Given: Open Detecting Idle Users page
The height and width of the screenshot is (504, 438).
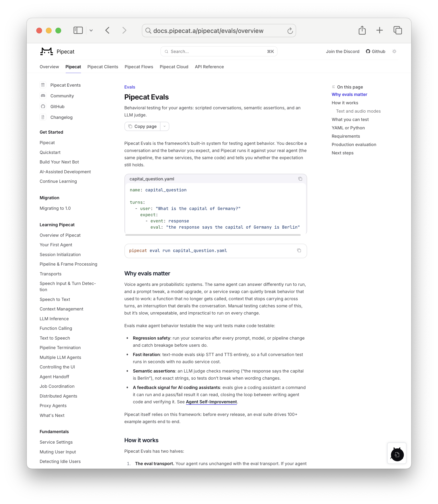Looking at the screenshot, I should 60,461.
